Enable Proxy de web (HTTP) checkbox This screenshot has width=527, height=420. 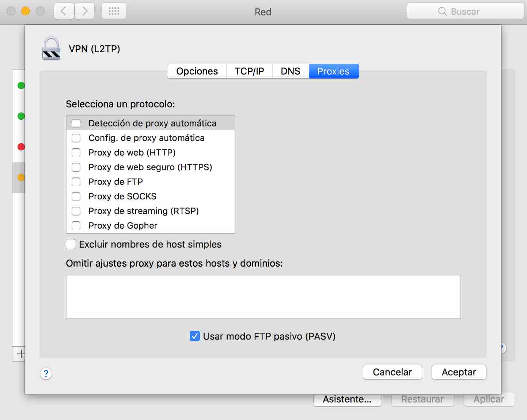[76, 153]
